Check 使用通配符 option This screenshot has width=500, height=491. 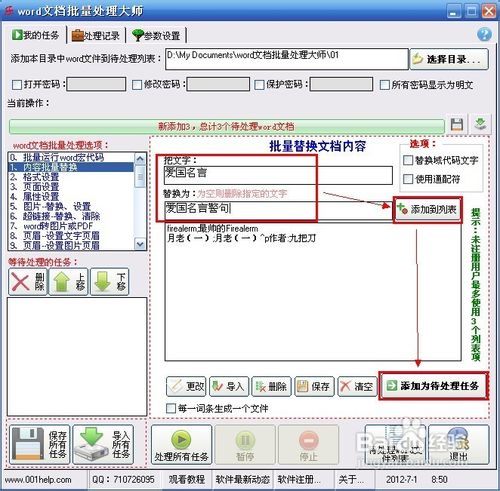click(408, 179)
